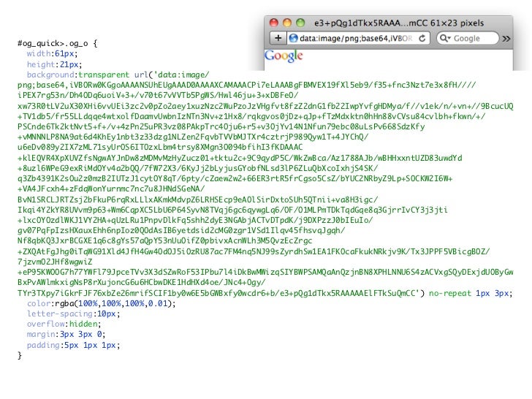This screenshot has width=532, height=399.
Task: Focus the Google search field
Action: (x=468, y=38)
